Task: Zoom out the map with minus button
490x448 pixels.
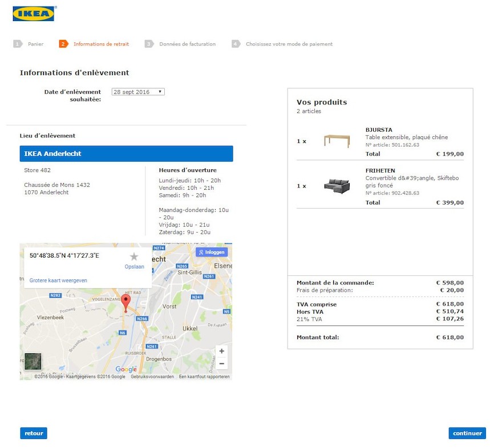Action: coord(221,364)
